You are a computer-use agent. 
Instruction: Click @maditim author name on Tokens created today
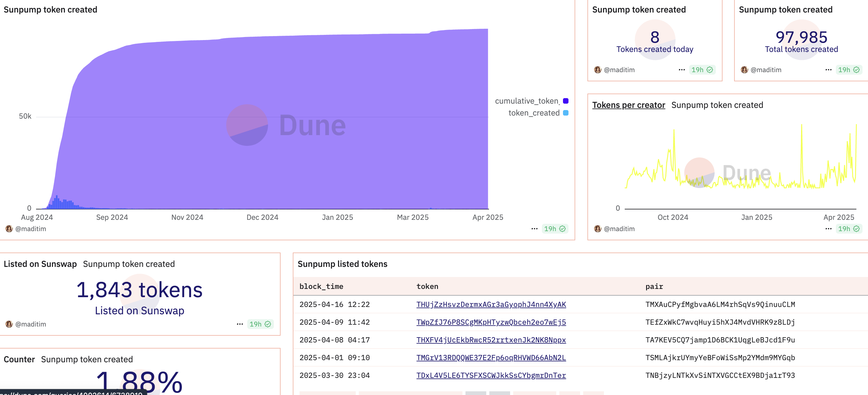coord(619,70)
